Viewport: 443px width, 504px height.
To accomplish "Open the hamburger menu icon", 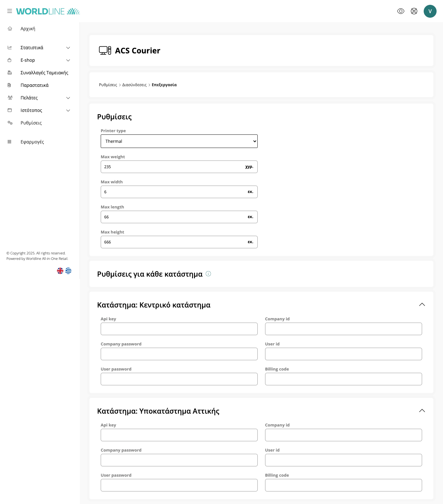I will click(10, 11).
